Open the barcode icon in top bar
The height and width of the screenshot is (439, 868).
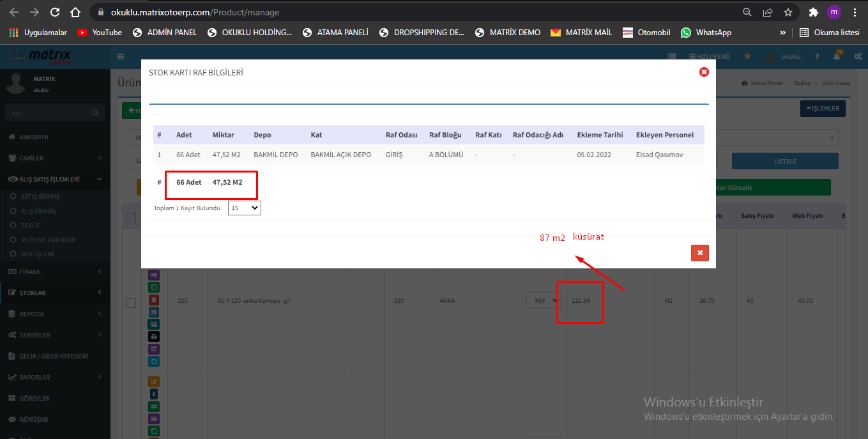tap(672, 57)
